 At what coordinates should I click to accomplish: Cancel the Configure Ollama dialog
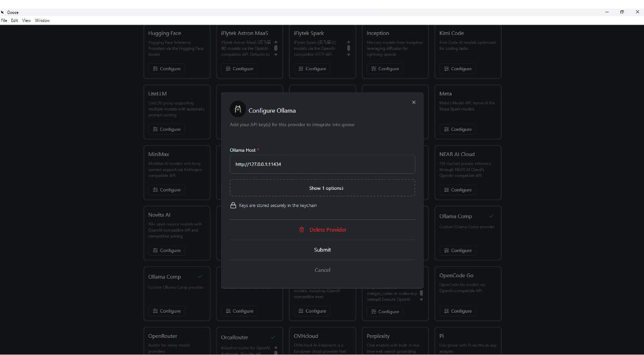322,270
